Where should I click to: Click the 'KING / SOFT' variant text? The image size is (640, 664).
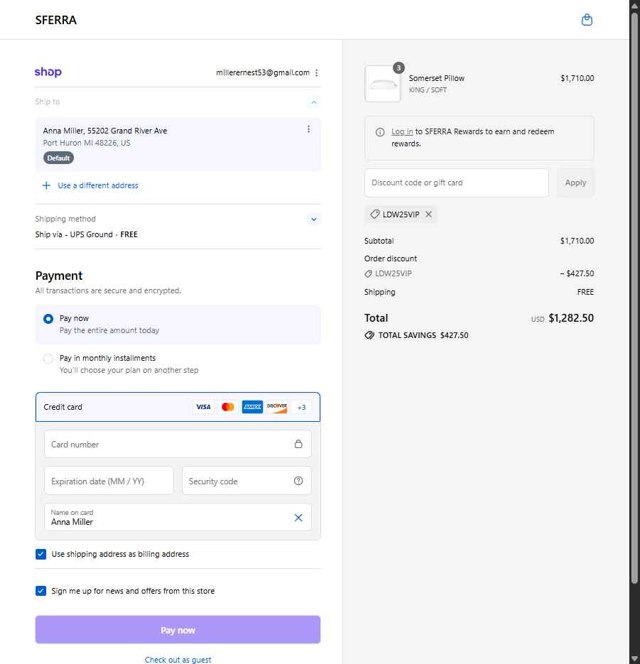(x=427, y=90)
